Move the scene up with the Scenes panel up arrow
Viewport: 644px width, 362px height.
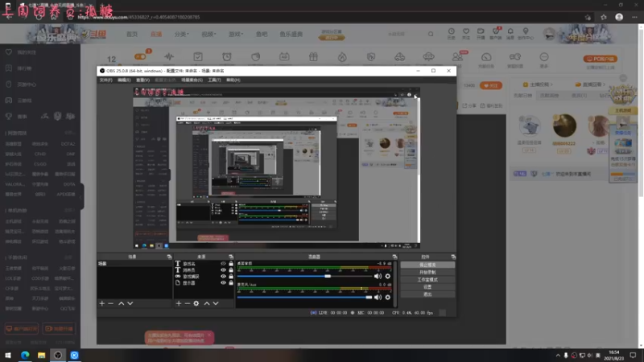pyautogui.click(x=122, y=303)
